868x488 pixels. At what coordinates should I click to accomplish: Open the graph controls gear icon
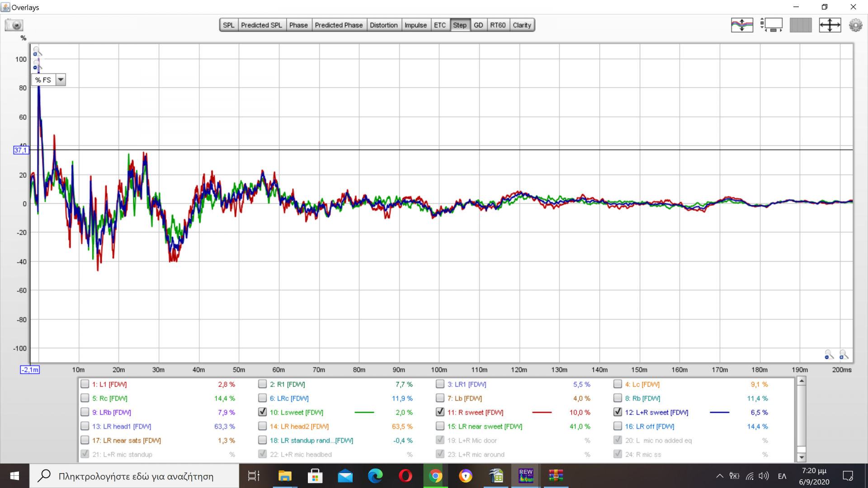coord(855,25)
